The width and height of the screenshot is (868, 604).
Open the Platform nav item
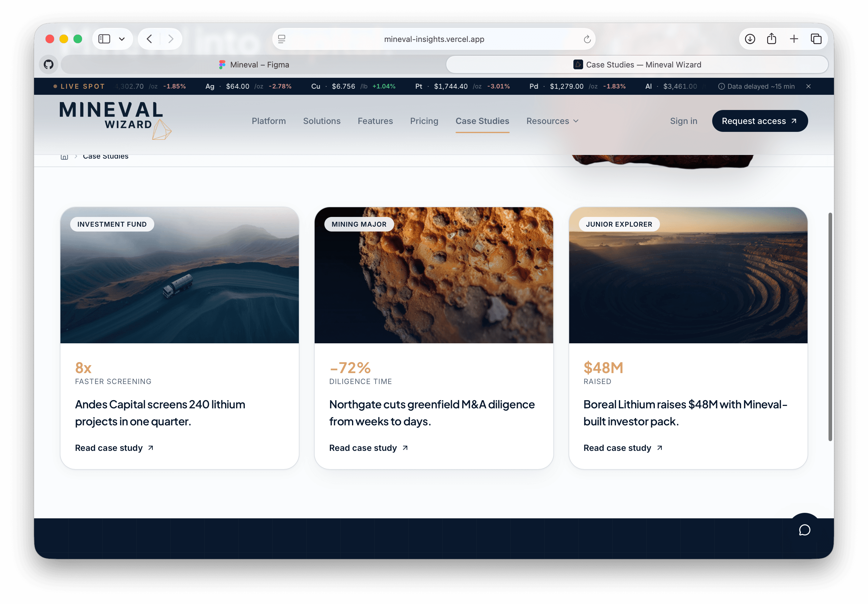point(269,121)
